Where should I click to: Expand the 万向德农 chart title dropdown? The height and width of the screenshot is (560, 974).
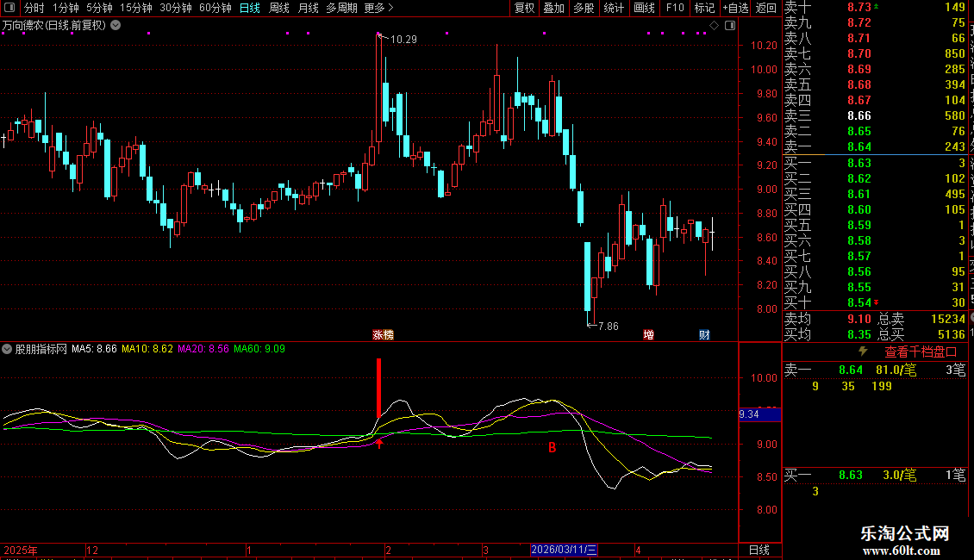click(116, 26)
